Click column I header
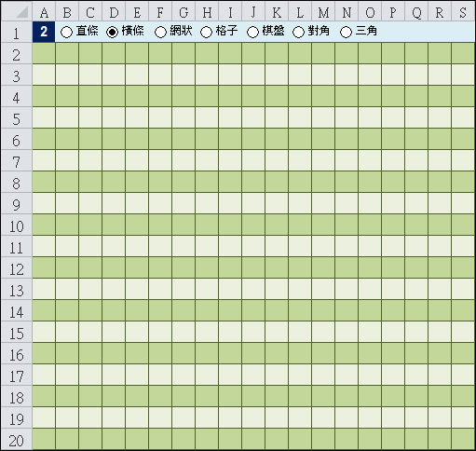Screen dimensions: 476x451 coord(230,12)
